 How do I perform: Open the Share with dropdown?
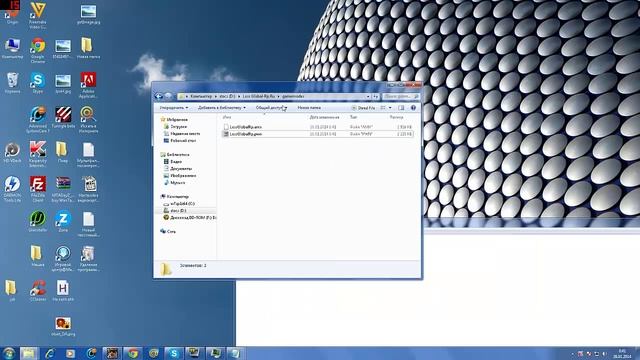click(x=271, y=108)
